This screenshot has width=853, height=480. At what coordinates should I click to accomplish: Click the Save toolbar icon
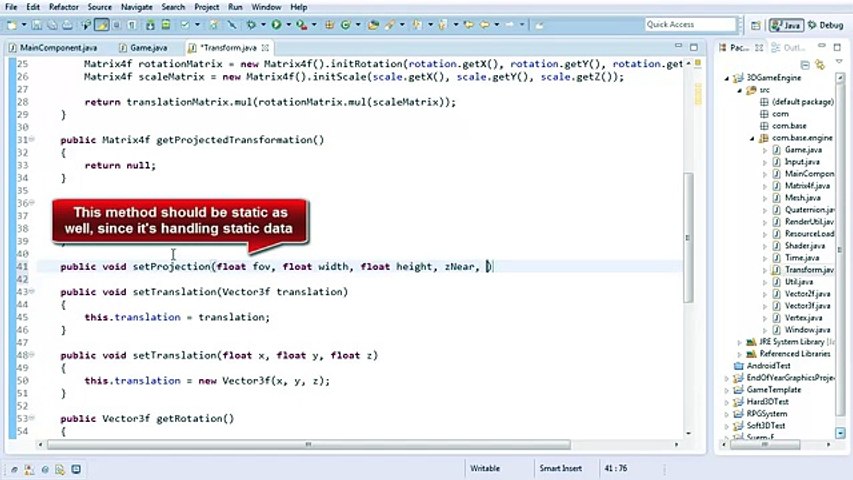tap(36, 25)
